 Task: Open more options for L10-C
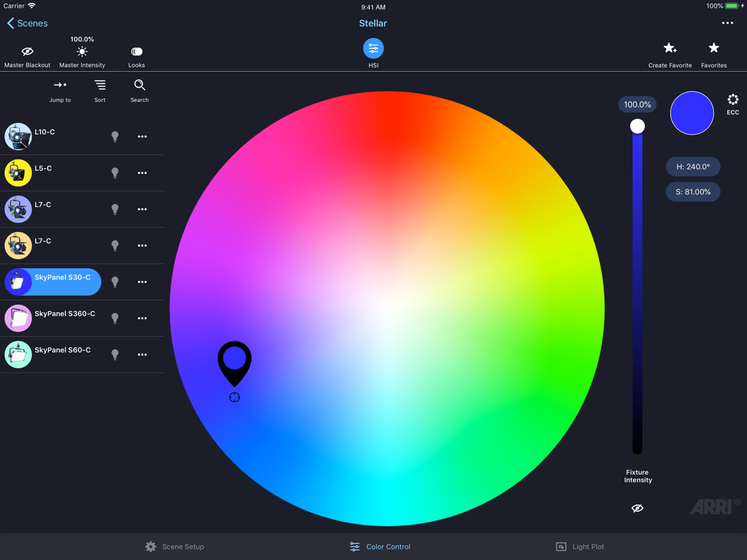(142, 137)
